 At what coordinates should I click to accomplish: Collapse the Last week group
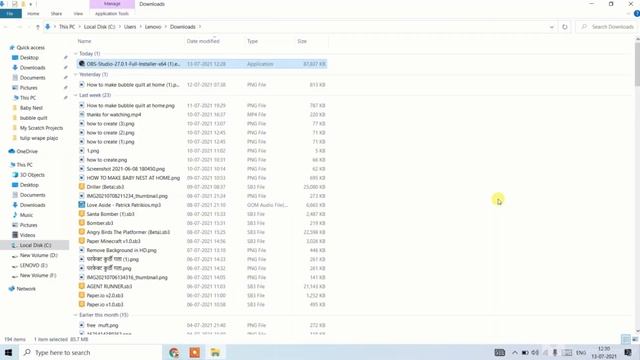pyautogui.click(x=76, y=96)
